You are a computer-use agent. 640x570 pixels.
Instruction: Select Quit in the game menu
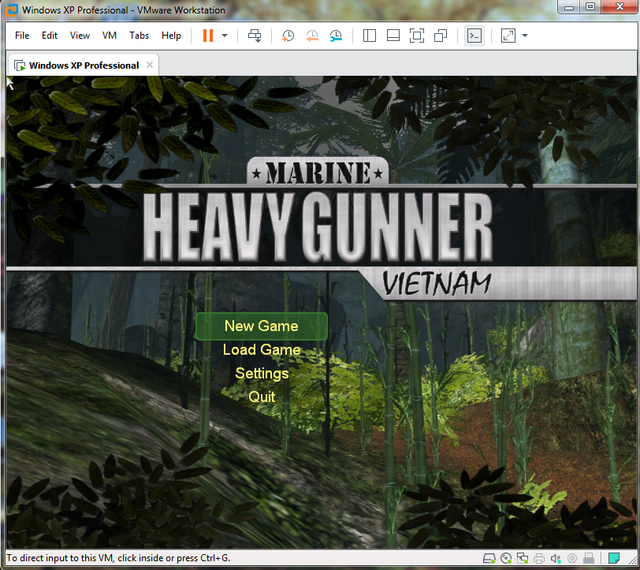[262, 396]
